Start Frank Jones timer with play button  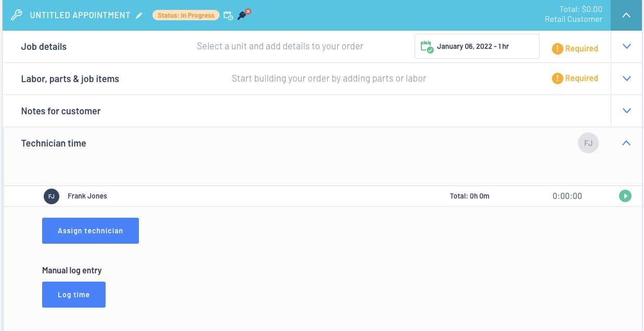(625, 196)
